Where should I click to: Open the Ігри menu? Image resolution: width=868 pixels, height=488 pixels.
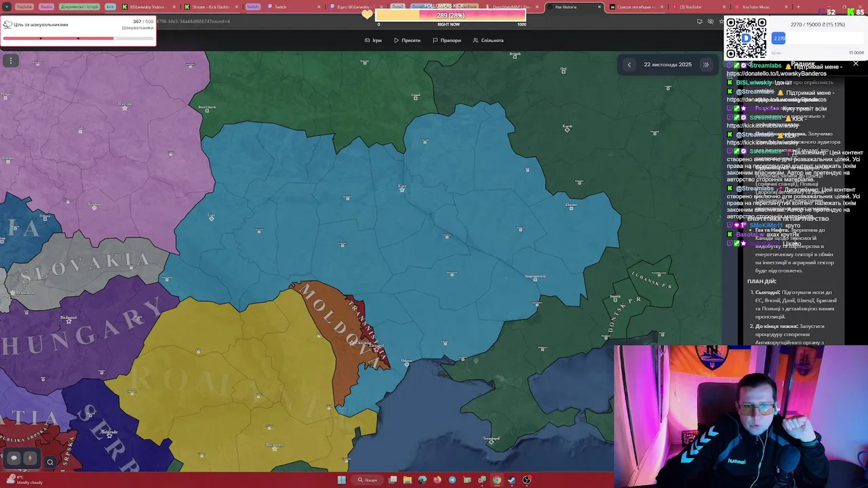click(x=373, y=40)
